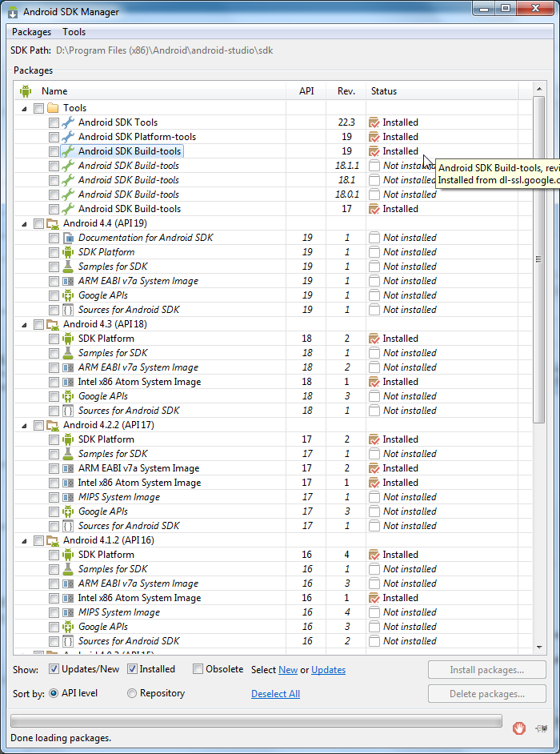
Task: Click the Android 4.2.2 (API 17) folder icon
Action: [x=53, y=426]
